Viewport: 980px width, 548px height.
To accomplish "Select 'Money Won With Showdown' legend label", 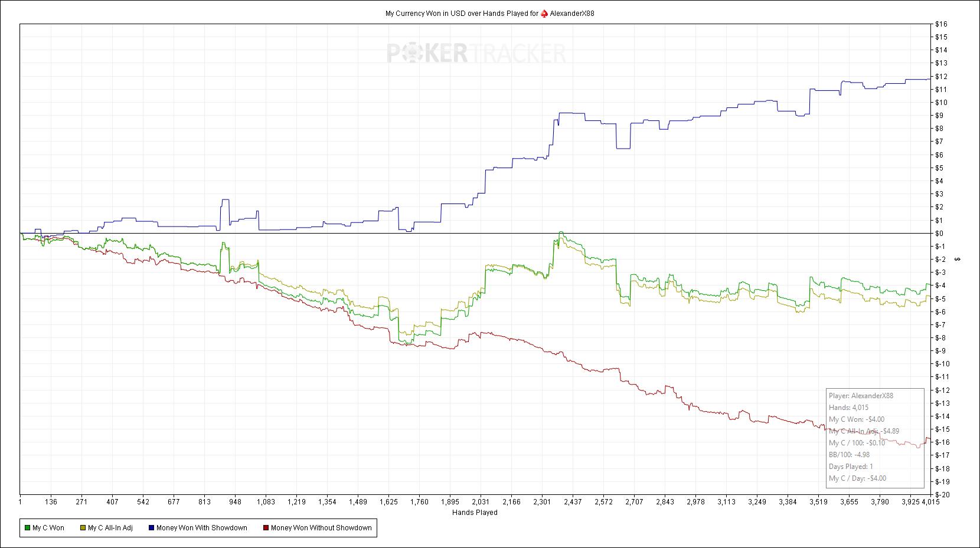I will 201,528.
